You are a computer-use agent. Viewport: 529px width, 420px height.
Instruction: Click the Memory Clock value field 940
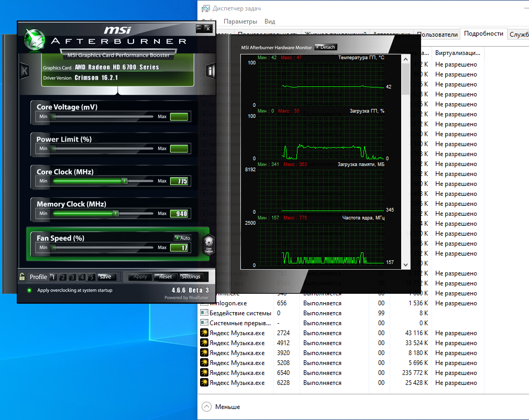[179, 214]
